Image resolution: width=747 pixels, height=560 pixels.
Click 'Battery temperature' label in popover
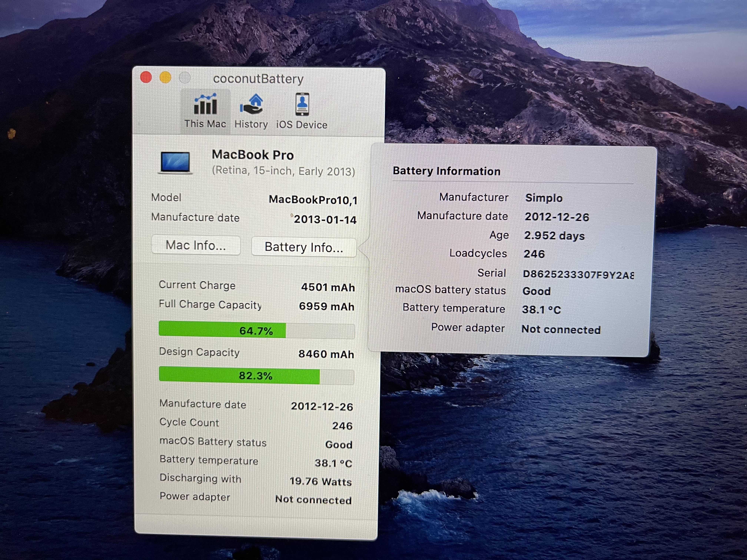(454, 308)
